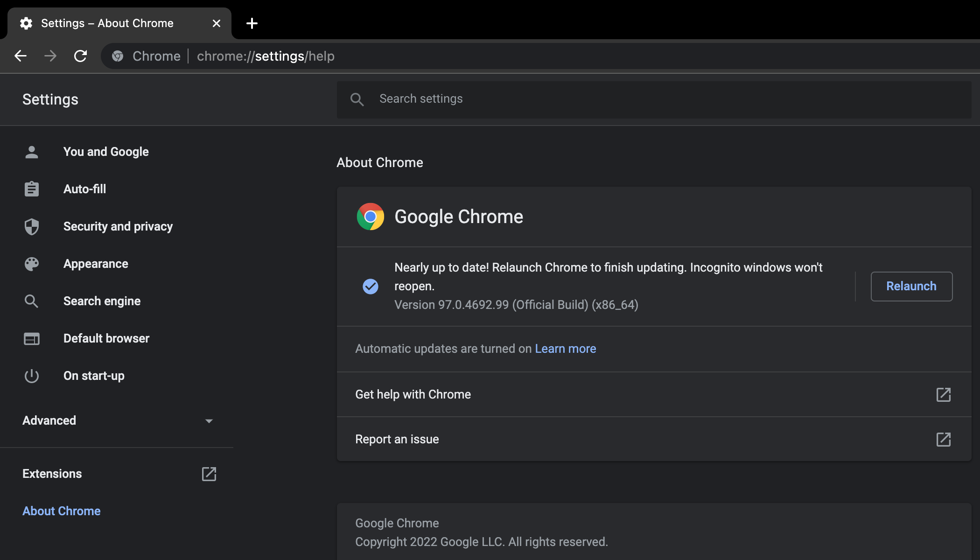The width and height of the screenshot is (980, 560).
Task: Click the Auto-fill document icon
Action: (31, 189)
